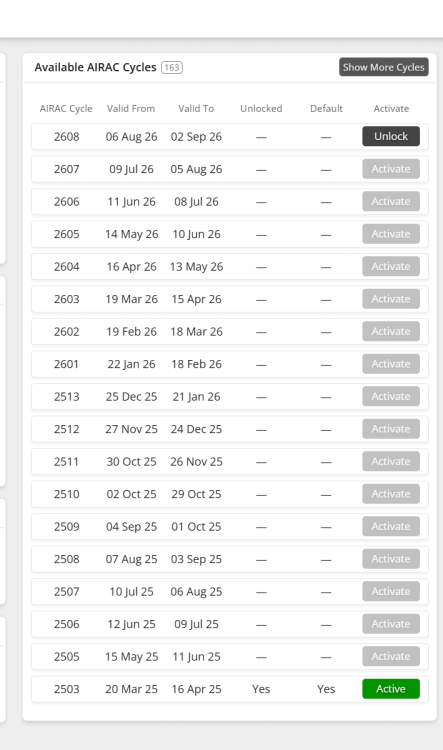Activate cycle 2511
Viewport: 443px width, 750px height.
point(391,462)
